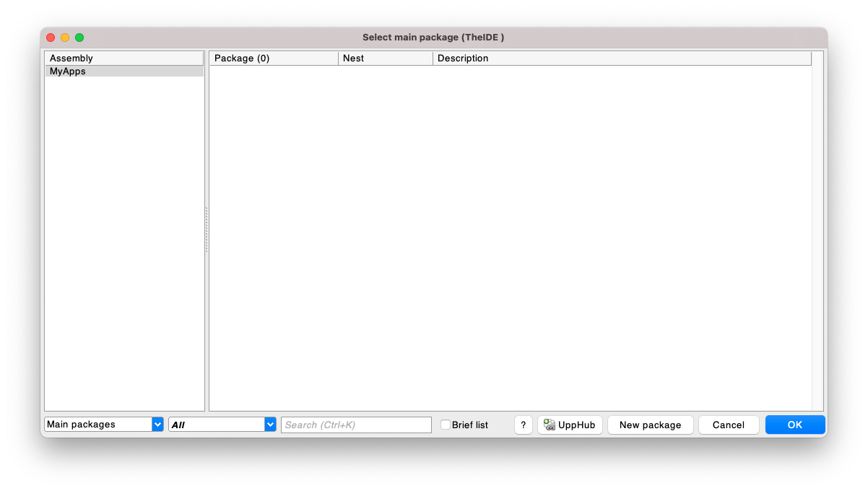Open the UppHub package browser
868x491 pixels.
click(570, 425)
